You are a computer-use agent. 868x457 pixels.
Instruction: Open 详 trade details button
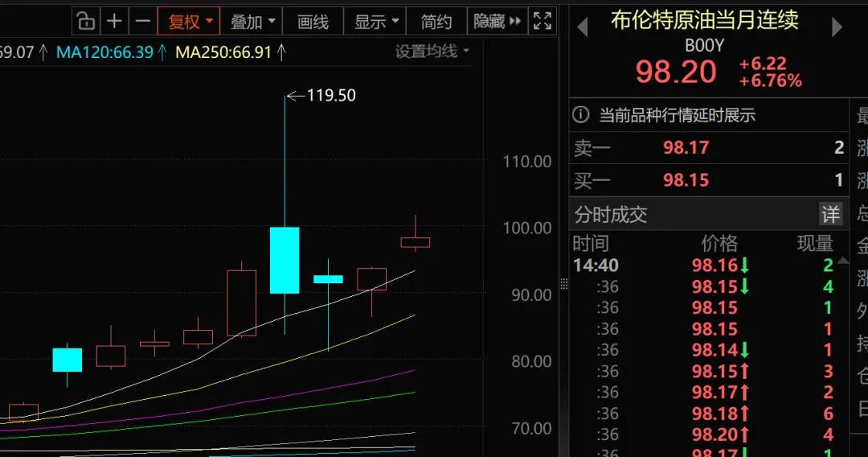[830, 214]
